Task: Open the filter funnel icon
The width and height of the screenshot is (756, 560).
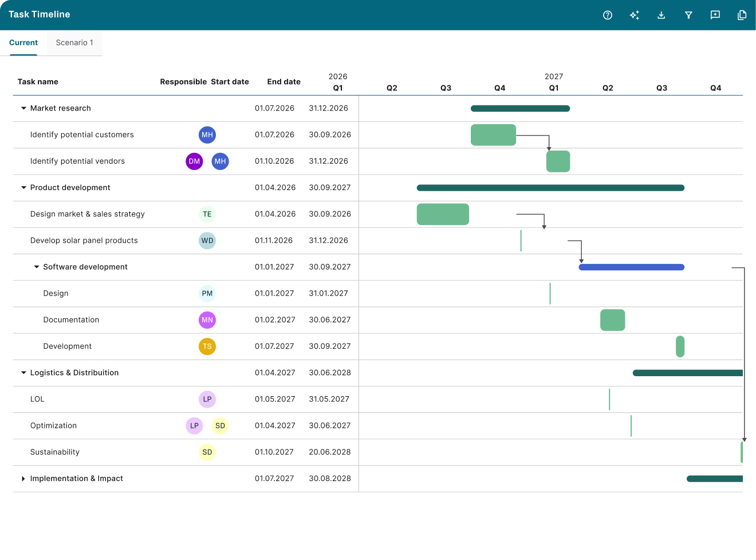Action: (x=688, y=15)
